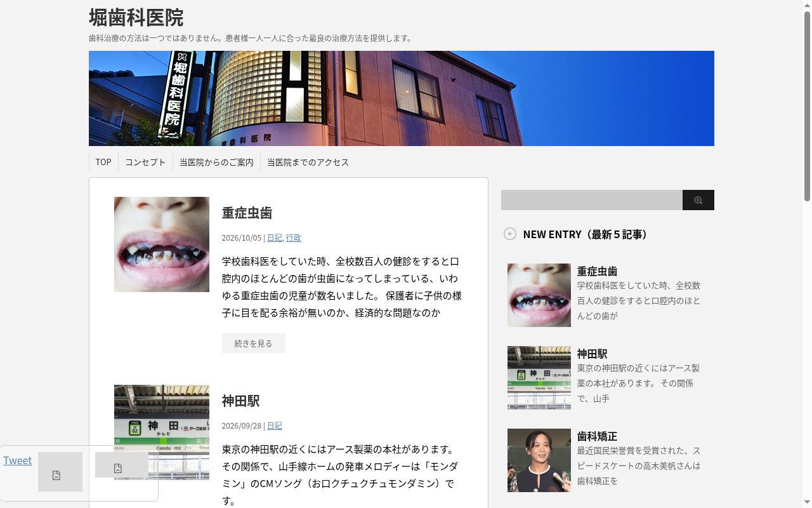Select 当医院までのアクセス menu item
The image size is (812, 508).
coord(308,162)
